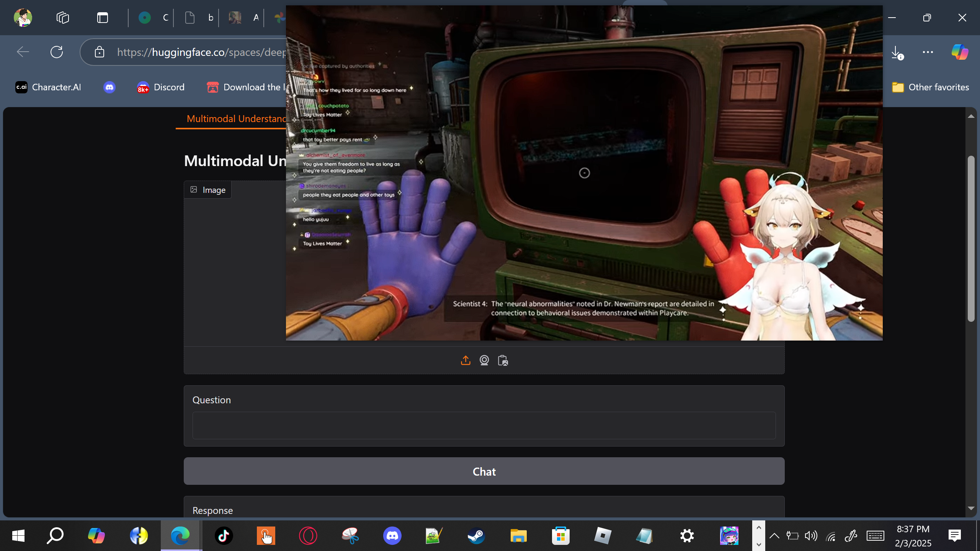Open the touch keyboard tray icon
The image size is (980, 551).
click(875, 536)
